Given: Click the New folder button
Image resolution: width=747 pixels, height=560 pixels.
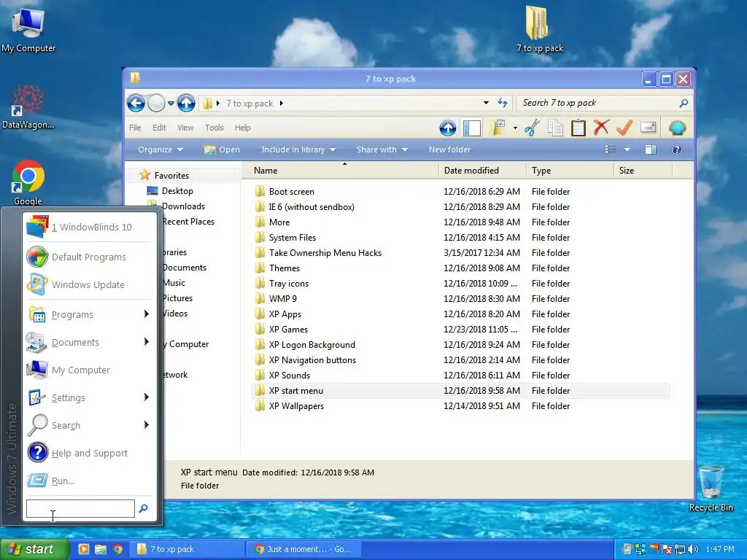Looking at the screenshot, I should click(x=449, y=149).
